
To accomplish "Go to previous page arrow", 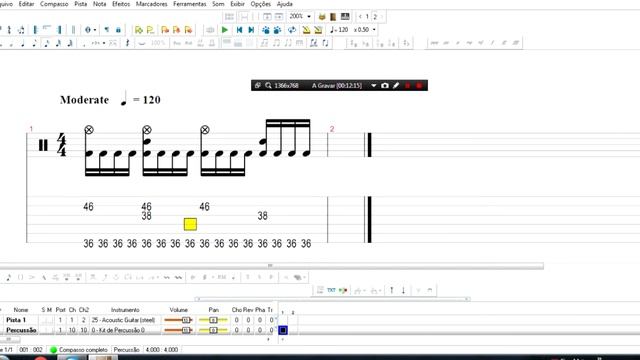I will (360, 17).
